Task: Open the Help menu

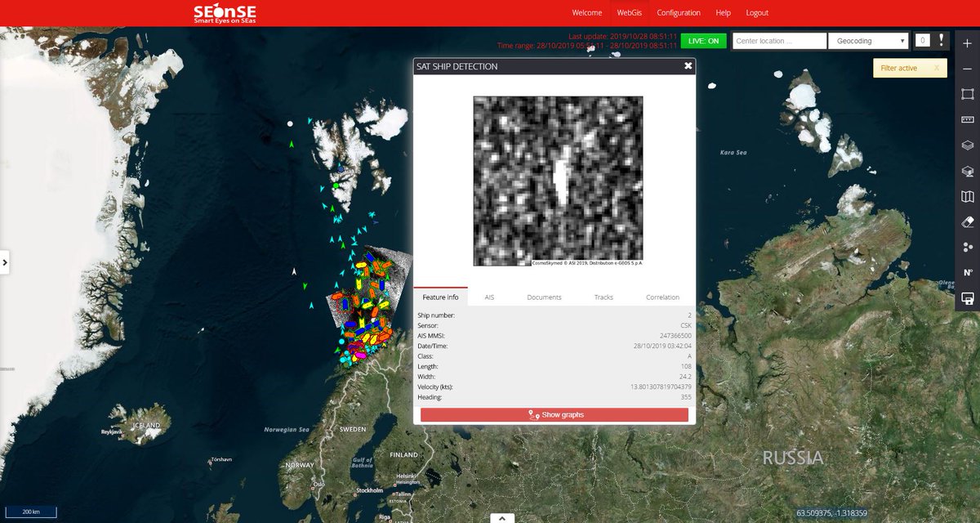Action: click(724, 13)
